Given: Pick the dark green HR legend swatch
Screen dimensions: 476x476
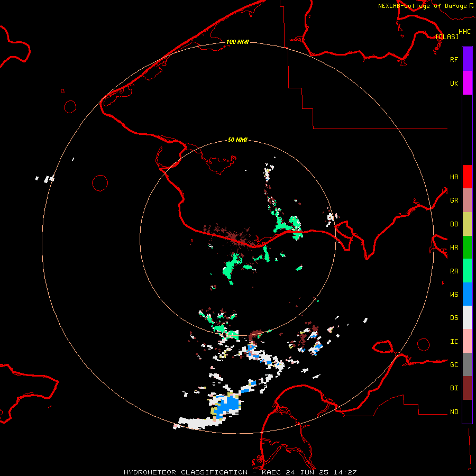Looking at the screenshot, I should (467, 248).
